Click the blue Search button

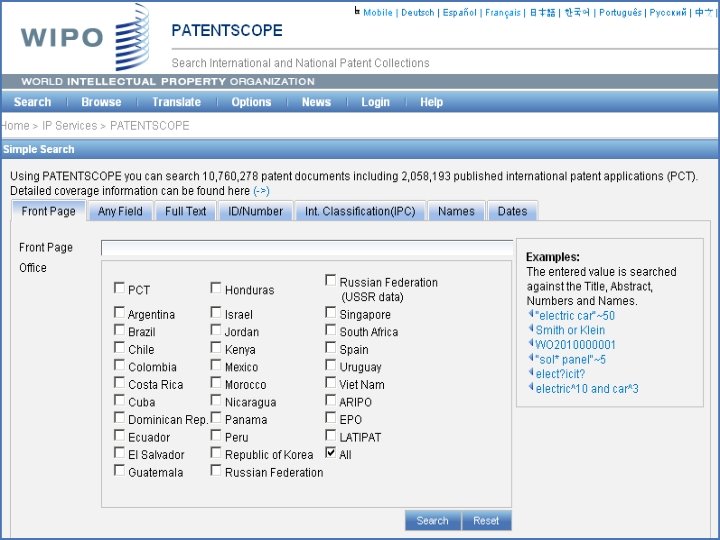pos(433,520)
